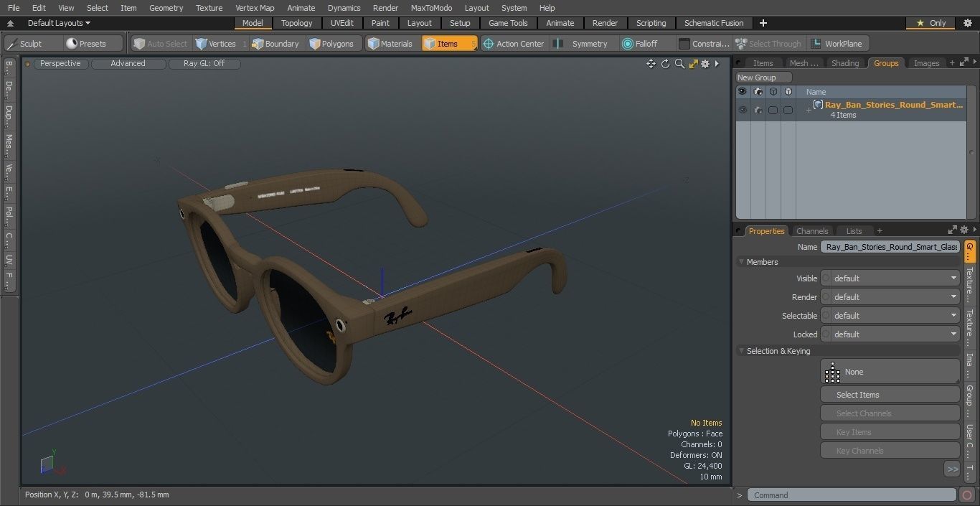
Task: Click the viewport rotate icon
Action: [665, 64]
